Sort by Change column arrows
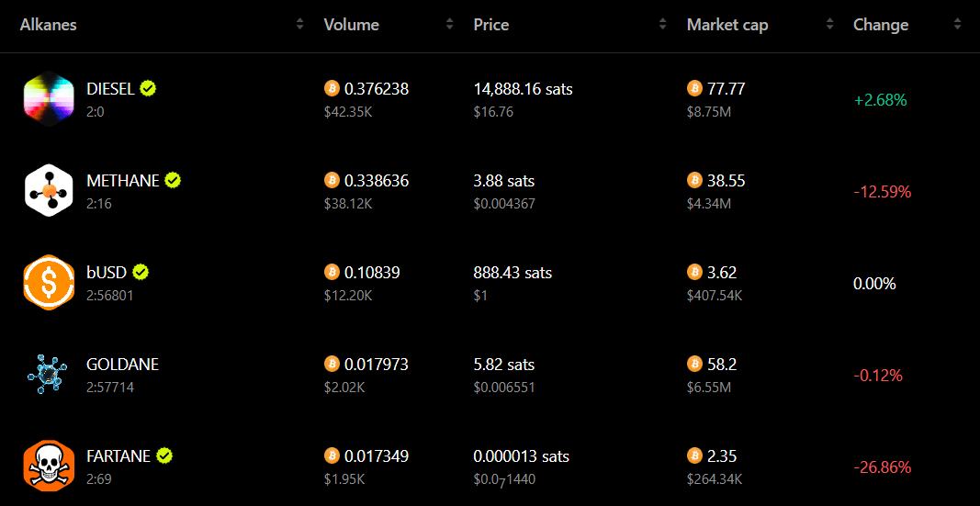 click(x=958, y=25)
